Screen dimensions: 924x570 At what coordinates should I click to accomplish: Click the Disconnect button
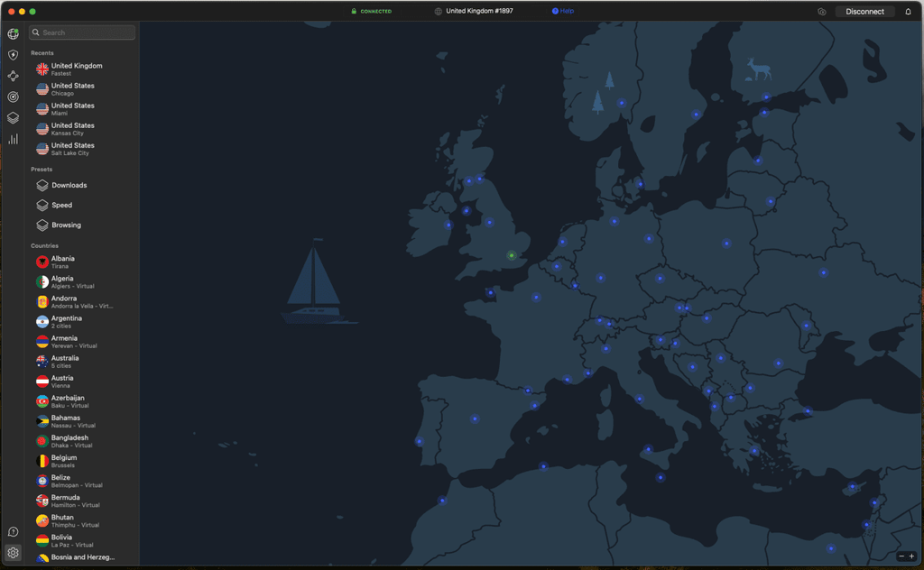pos(864,11)
